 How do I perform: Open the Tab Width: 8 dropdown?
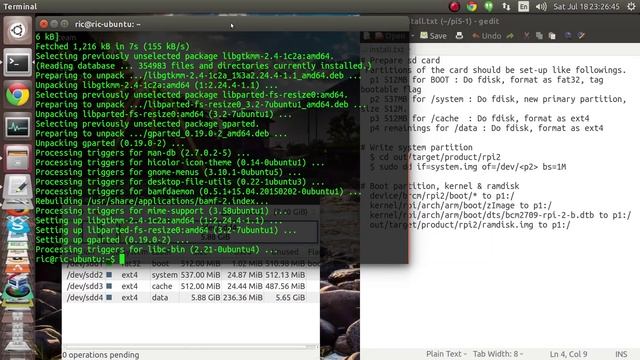498,354
